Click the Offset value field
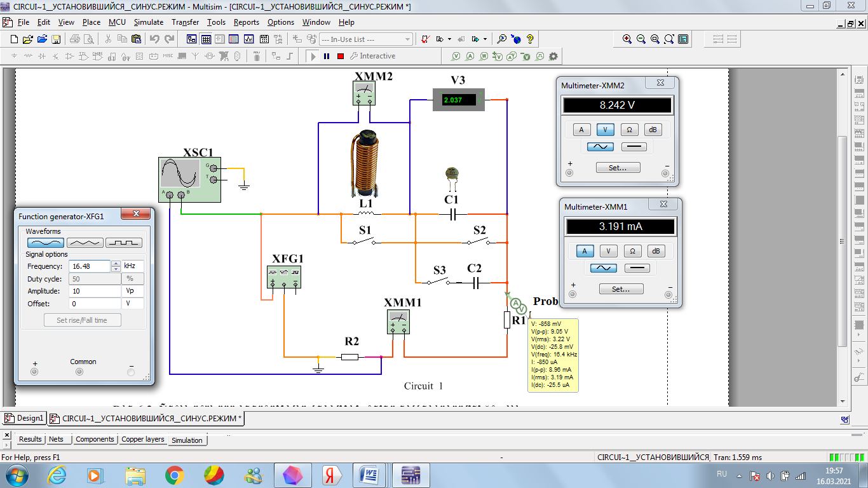 click(95, 304)
